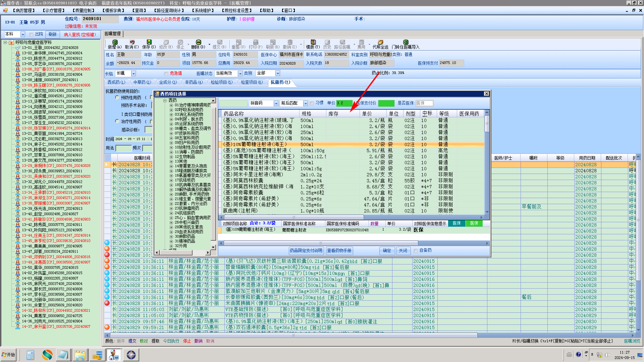Click the 门转住医嘱导入 toolbar icon
Viewport: 644px width, 362px height.
point(406,43)
